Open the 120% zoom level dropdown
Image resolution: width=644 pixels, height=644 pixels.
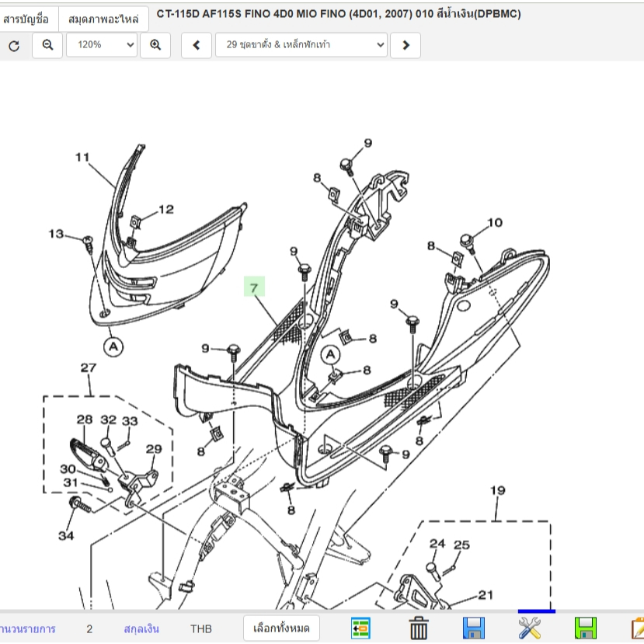tap(102, 45)
